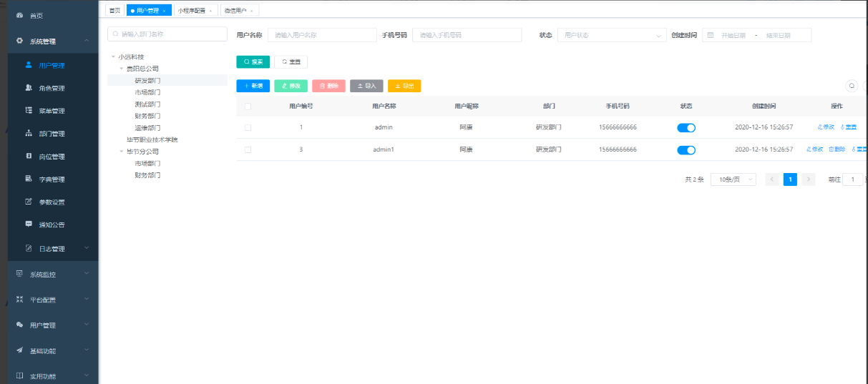This screenshot has height=384, width=868.
Task: Collapse the 小远科技 tree node arrow
Action: 113,56
